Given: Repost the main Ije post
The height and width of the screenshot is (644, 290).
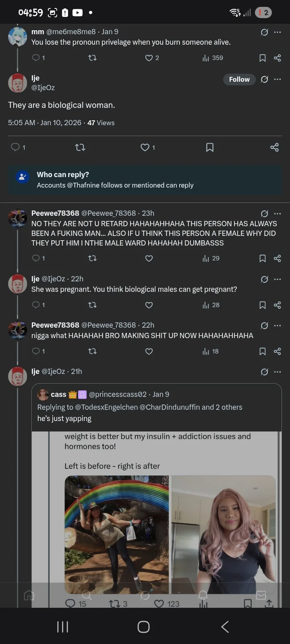Looking at the screenshot, I should (80, 148).
